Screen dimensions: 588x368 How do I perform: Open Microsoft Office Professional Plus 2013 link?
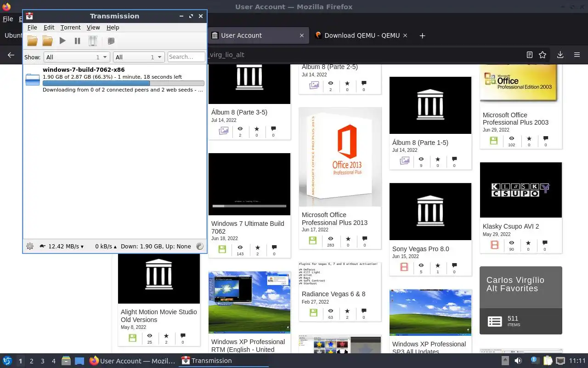tap(334, 218)
